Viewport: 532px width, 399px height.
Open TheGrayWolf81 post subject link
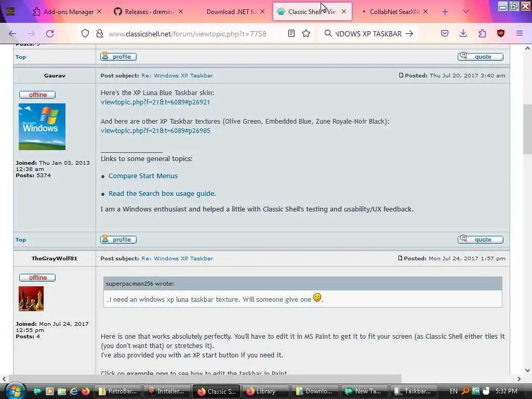click(177, 259)
